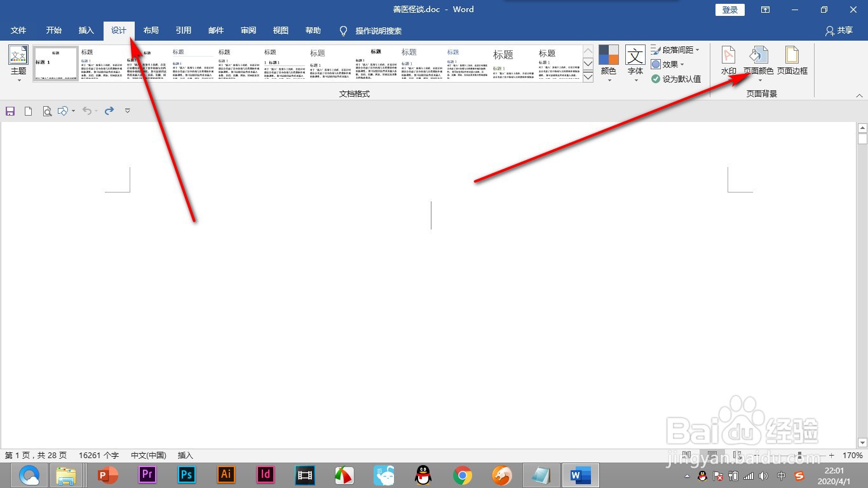Click the volume speaker tray icon
This screenshot has width=868, height=488.
coord(763,476)
